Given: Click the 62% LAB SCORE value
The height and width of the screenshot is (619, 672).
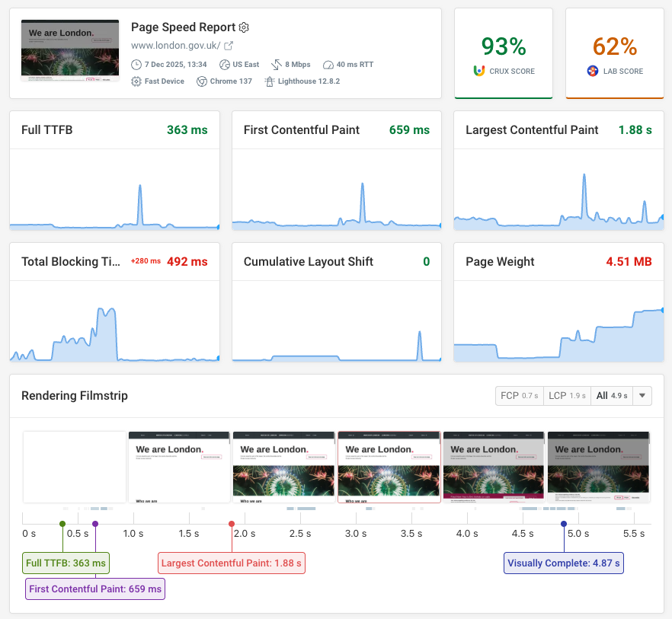Looking at the screenshot, I should pos(614,46).
